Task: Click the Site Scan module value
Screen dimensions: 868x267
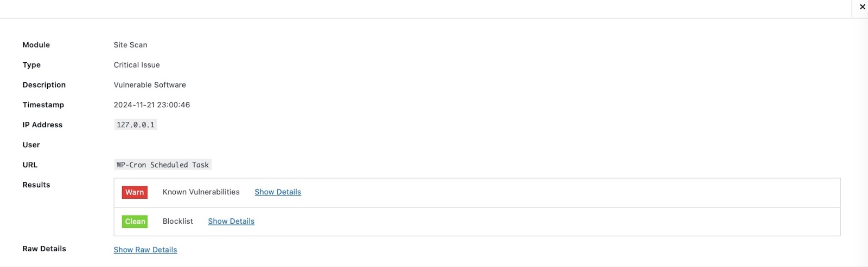Action: [x=131, y=45]
